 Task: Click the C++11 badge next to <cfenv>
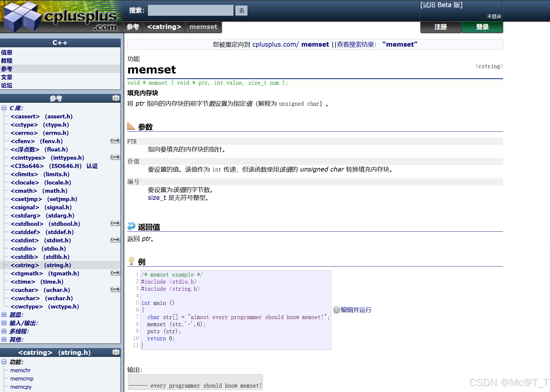pyautogui.click(x=115, y=141)
